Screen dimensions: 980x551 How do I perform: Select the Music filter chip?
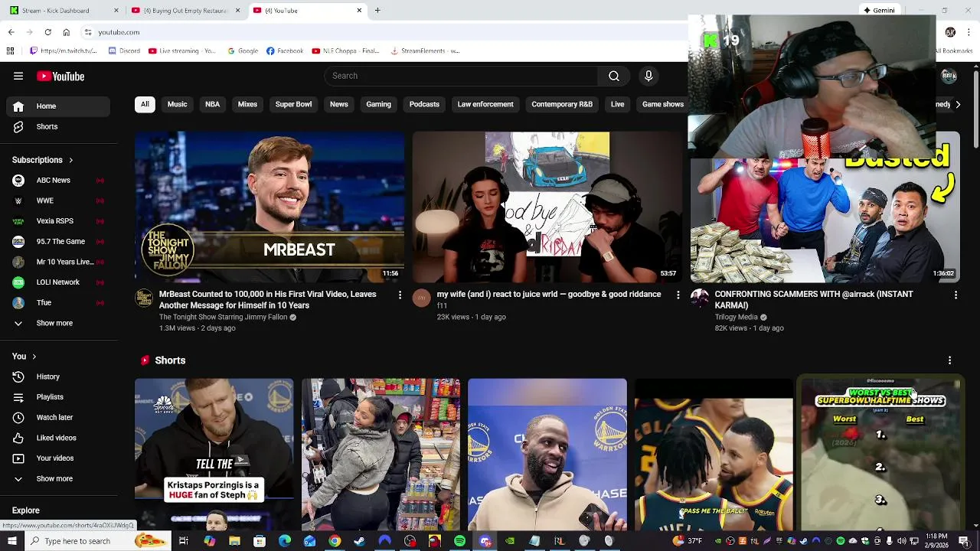coord(177,104)
